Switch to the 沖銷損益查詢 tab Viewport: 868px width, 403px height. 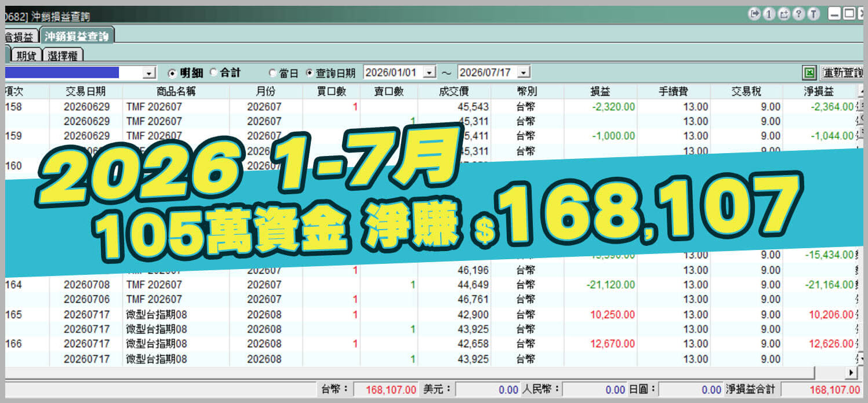pos(77,36)
